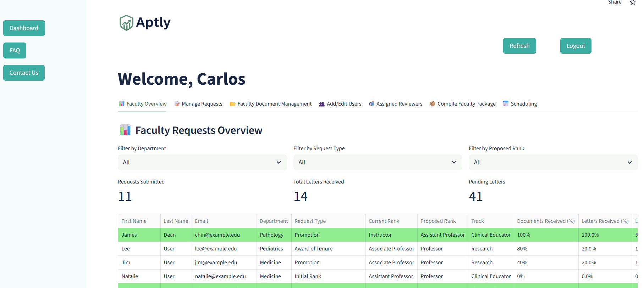
Task: Sort by the First Name column header
Action: coord(139,221)
